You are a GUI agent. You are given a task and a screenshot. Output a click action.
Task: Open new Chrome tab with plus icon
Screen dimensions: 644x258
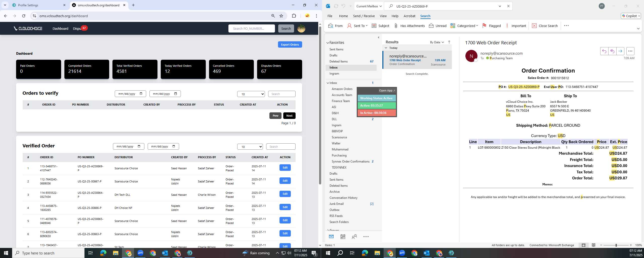tap(133, 5)
